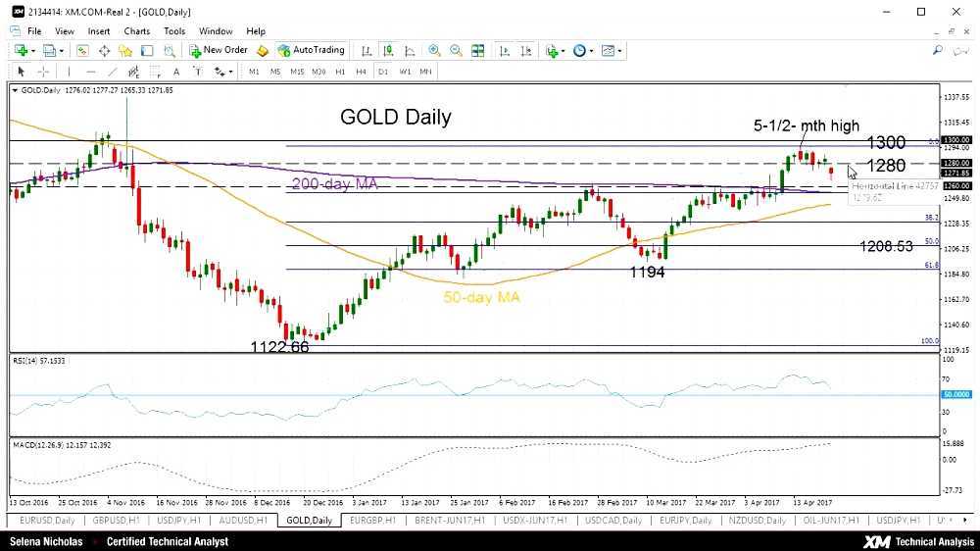Open the Strategy Tester icon

[170, 51]
